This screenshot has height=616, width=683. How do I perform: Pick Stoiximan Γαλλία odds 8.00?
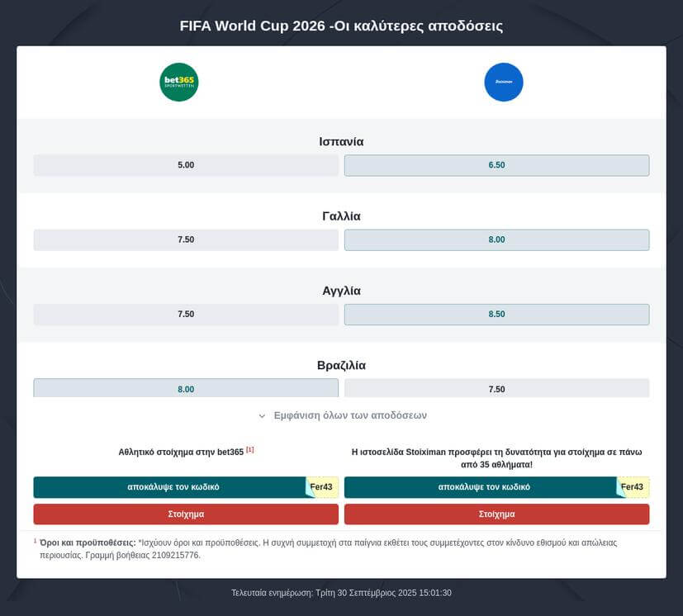coord(496,239)
